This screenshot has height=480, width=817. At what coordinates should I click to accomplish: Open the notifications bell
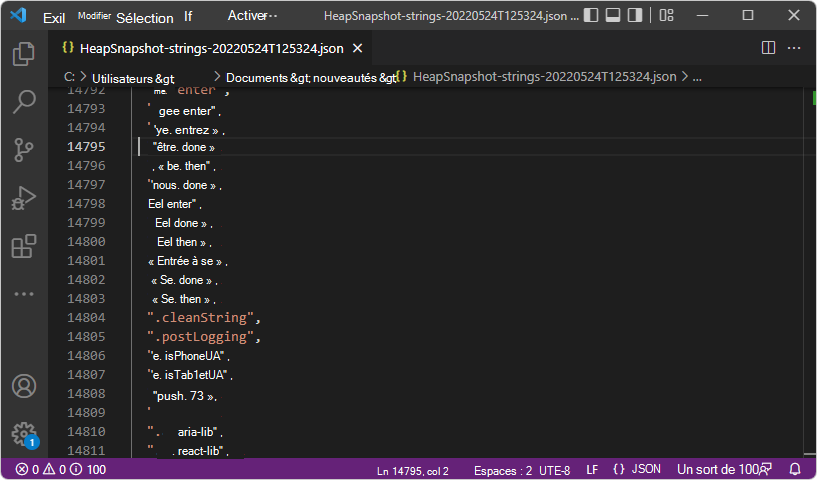click(x=795, y=469)
